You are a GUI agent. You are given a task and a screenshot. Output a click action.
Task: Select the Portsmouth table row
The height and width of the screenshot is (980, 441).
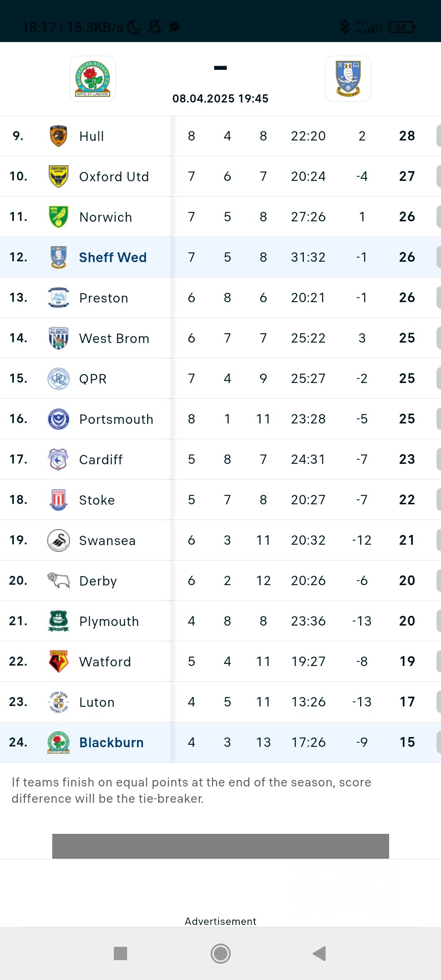click(x=220, y=419)
